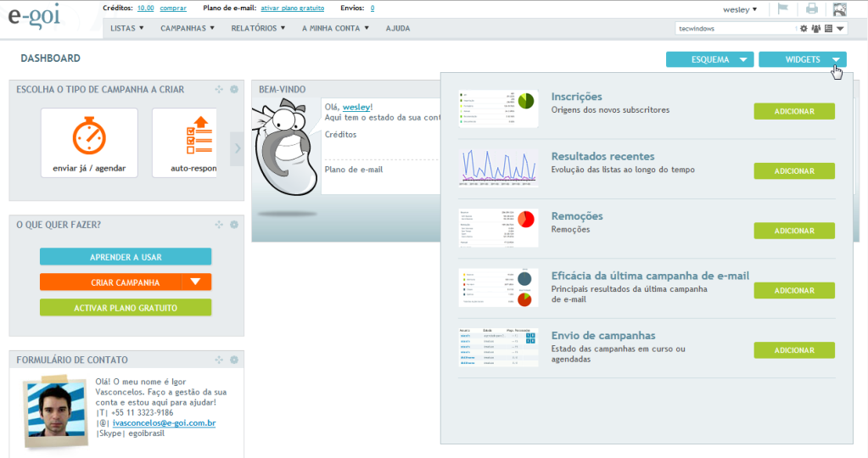Add the Inscrições widget
The width and height of the screenshot is (868, 458).
[793, 111]
